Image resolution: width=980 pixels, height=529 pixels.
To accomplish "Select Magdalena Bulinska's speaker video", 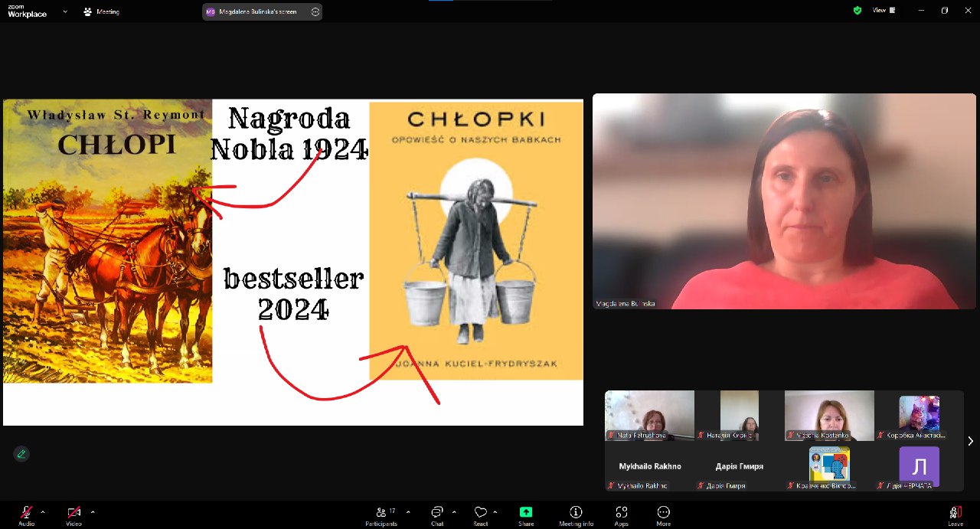I will [785, 201].
